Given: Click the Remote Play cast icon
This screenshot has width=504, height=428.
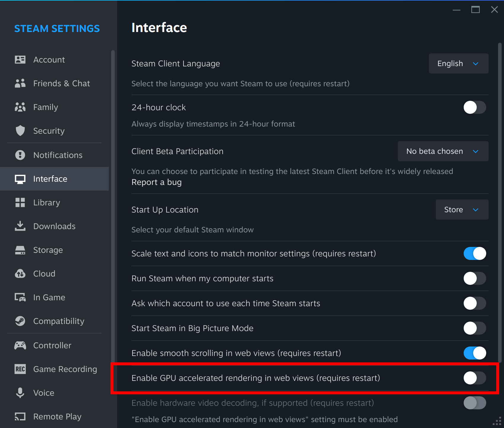Looking at the screenshot, I should (x=20, y=416).
